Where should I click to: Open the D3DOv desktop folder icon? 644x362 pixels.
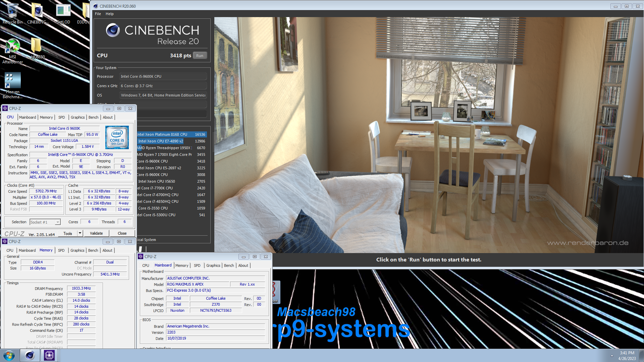[x=84, y=13]
